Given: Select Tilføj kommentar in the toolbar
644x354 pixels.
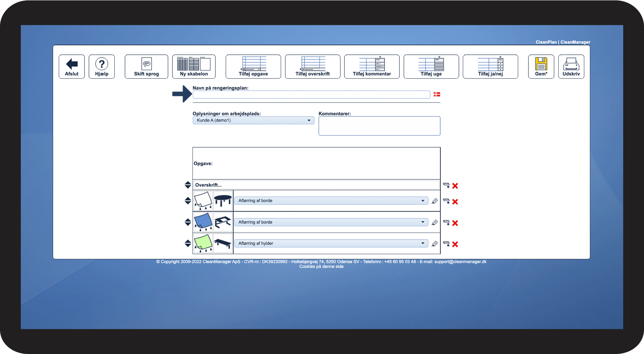Looking at the screenshot, I should tap(372, 66).
